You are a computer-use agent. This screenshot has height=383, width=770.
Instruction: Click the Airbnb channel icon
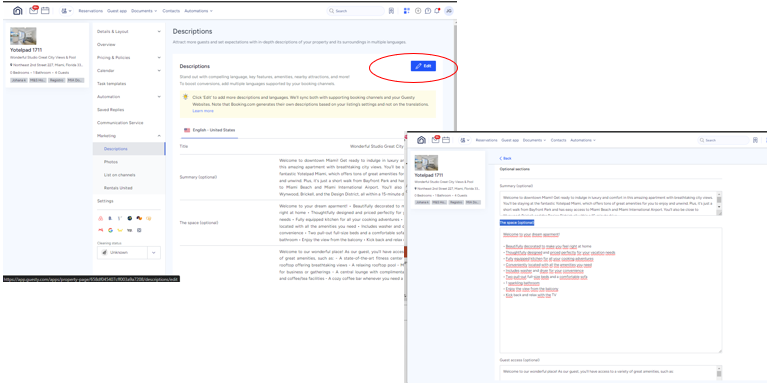pos(101,218)
